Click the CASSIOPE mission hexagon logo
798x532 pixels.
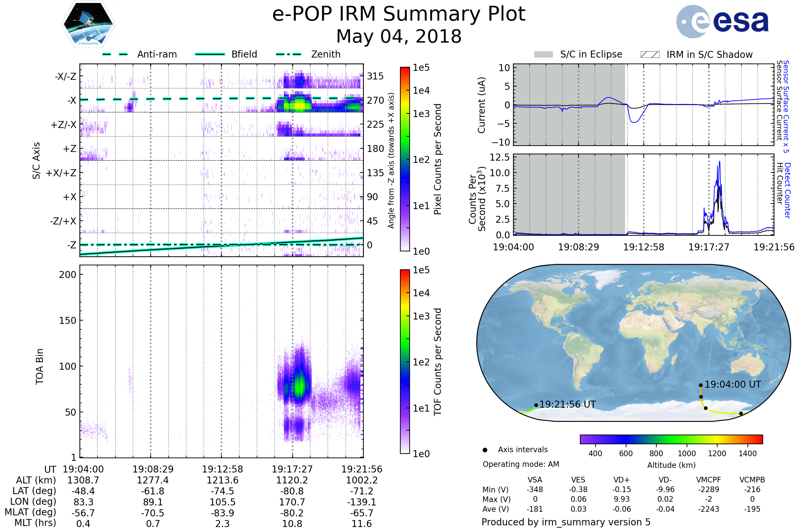(x=88, y=24)
